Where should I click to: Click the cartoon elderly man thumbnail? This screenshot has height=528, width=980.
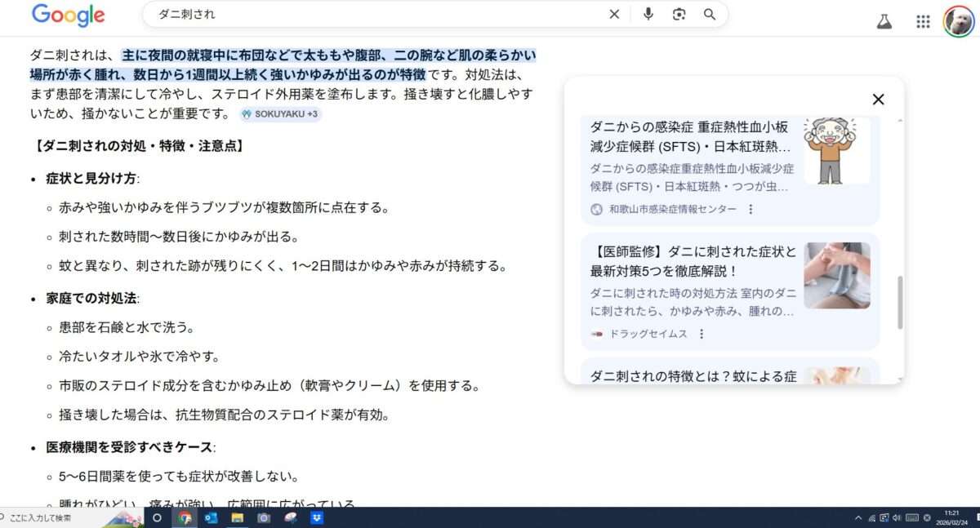[x=836, y=150]
